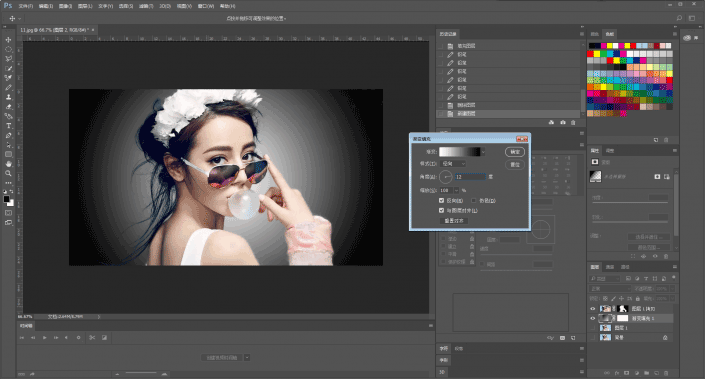The image size is (705, 379).
Task: Select the Horizontal Type tool
Action: click(x=8, y=126)
